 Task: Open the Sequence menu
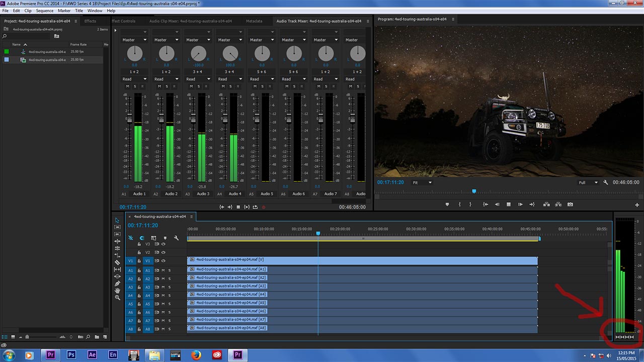[x=45, y=11]
